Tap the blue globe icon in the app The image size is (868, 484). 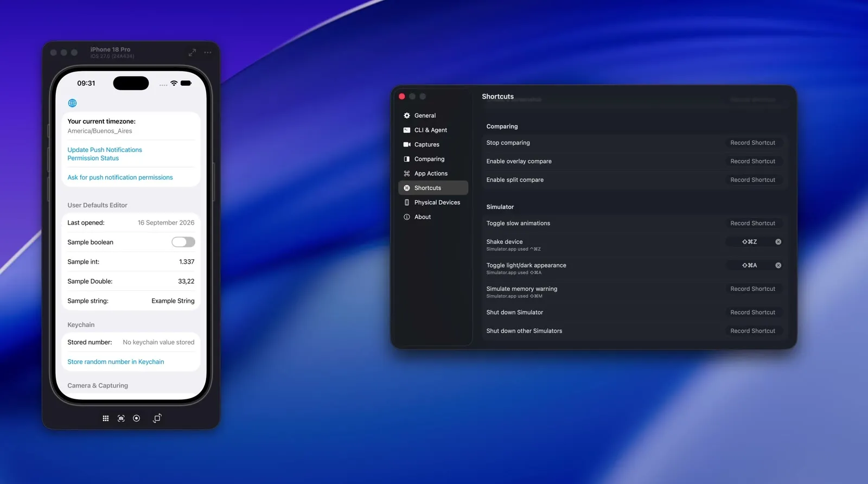click(x=72, y=103)
